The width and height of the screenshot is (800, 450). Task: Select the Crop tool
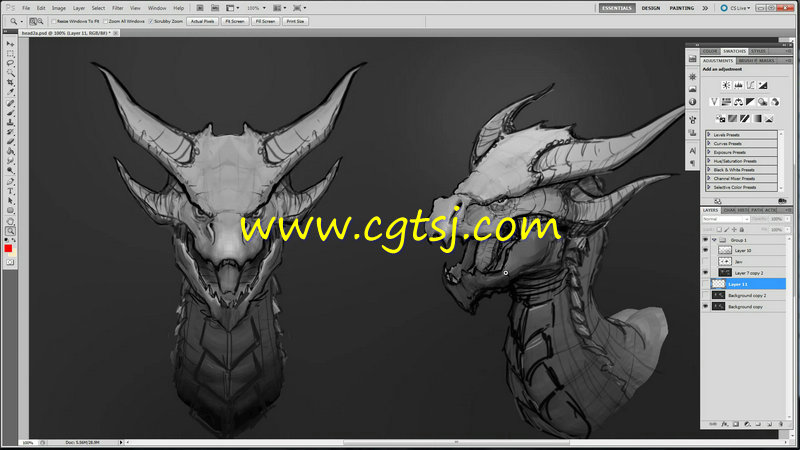[10, 83]
